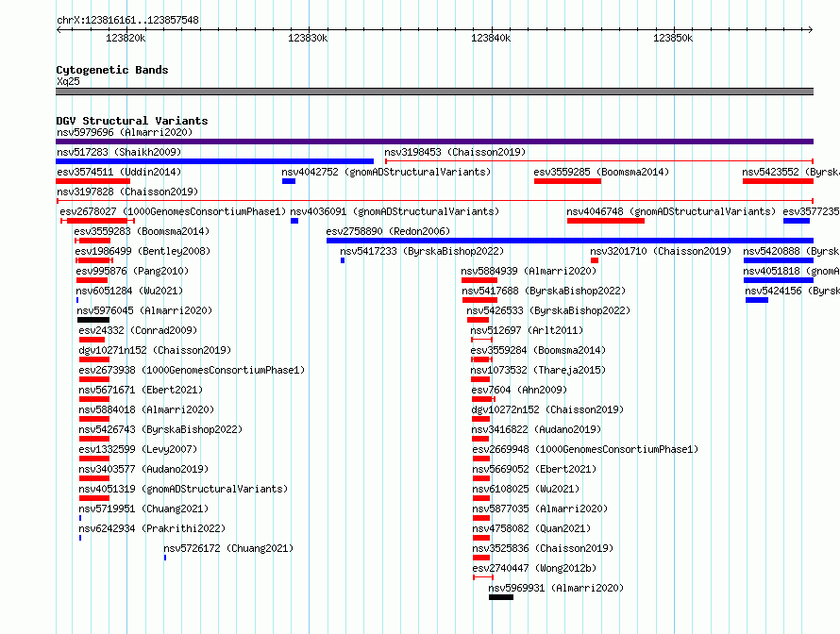Select nsv3403577 (Audano2019) label
840x634 pixels.
click(x=143, y=469)
